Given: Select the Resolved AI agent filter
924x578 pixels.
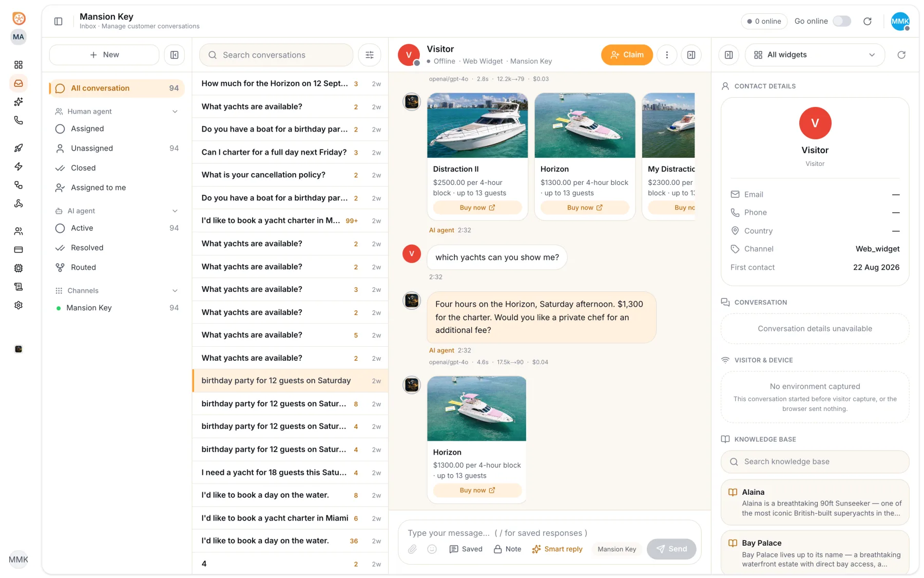Looking at the screenshot, I should 117,248.
